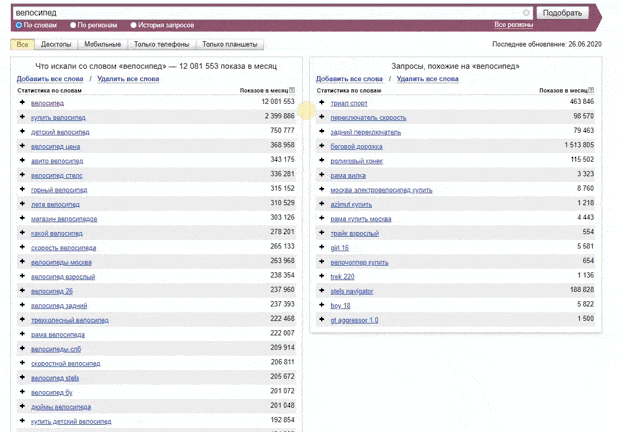Add «trek 220» using its plus icon
The height and width of the screenshot is (432, 620).
(321, 275)
